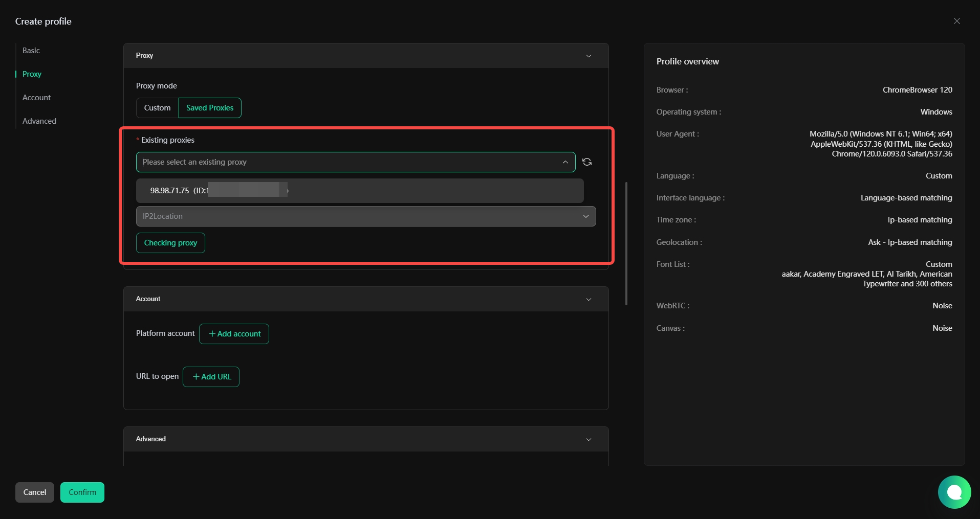
Task: Collapse the Advanced section chevron
Action: point(589,439)
